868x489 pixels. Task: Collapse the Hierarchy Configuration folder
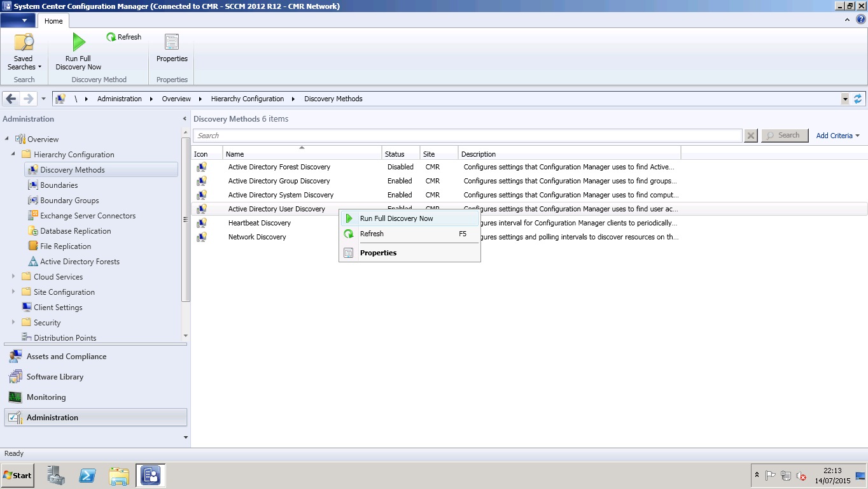click(x=13, y=155)
